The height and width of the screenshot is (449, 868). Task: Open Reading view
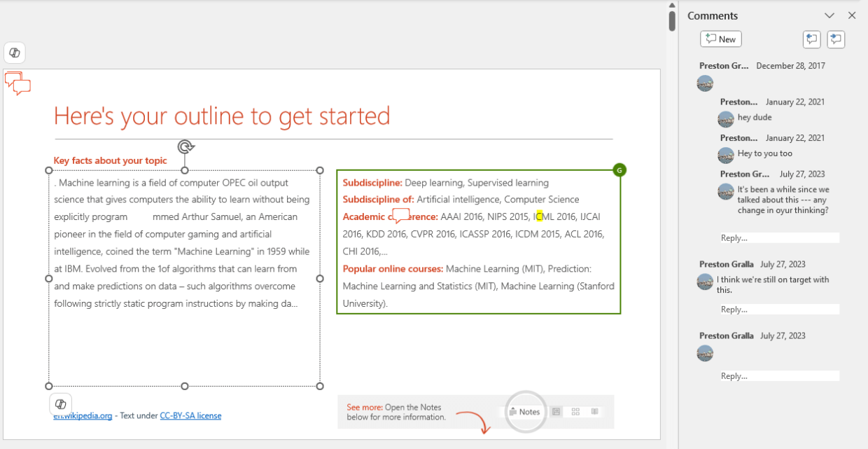[594, 411]
